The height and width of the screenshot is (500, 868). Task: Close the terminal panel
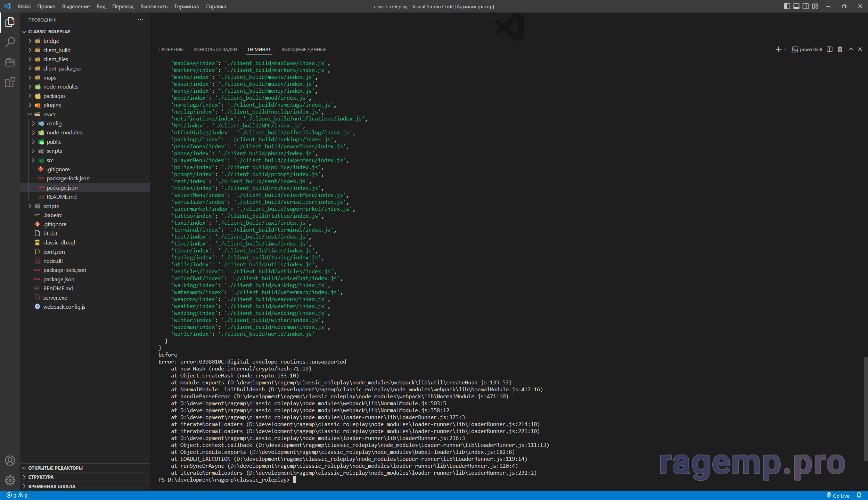coord(860,49)
